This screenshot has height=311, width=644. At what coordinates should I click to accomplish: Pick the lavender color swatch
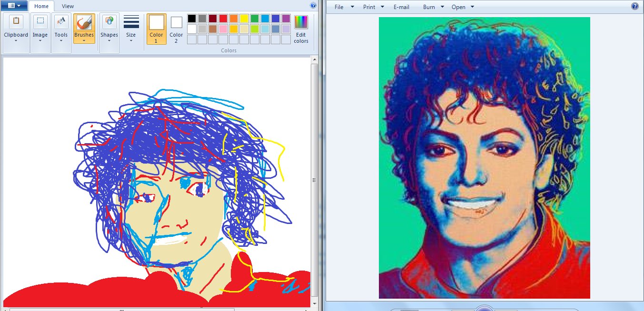point(286,29)
